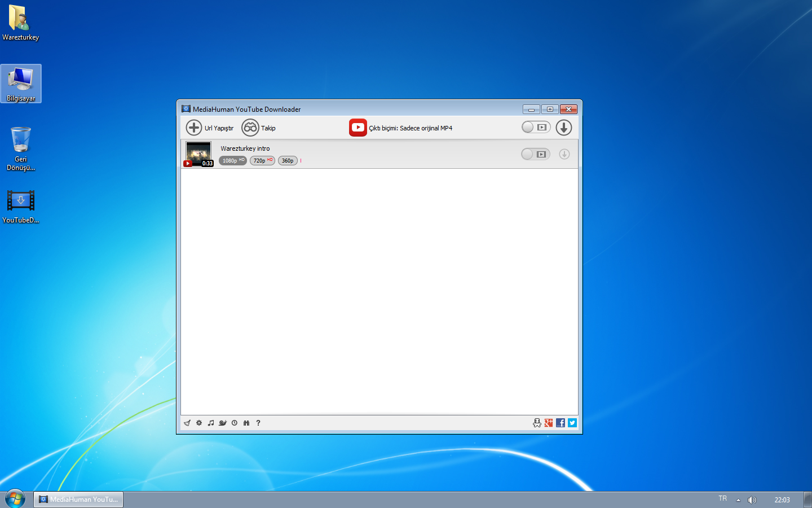
Task: Select 720p HD quality for Warezturkey intro
Action: point(262,161)
